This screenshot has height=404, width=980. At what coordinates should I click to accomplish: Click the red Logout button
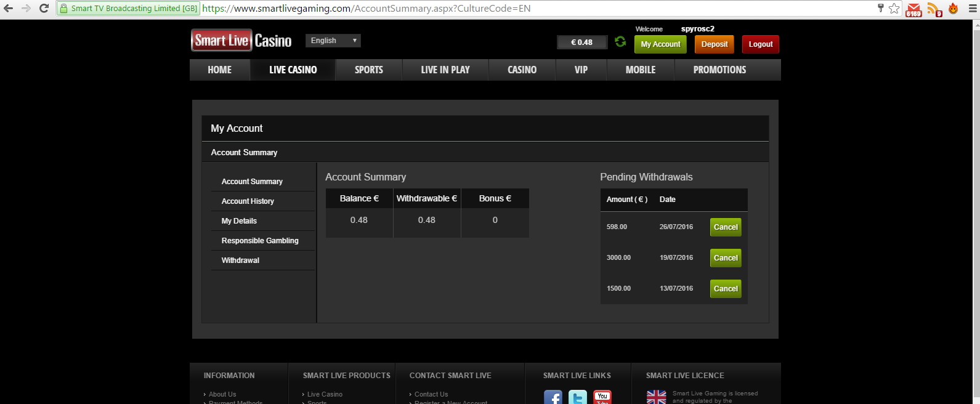pyautogui.click(x=761, y=44)
